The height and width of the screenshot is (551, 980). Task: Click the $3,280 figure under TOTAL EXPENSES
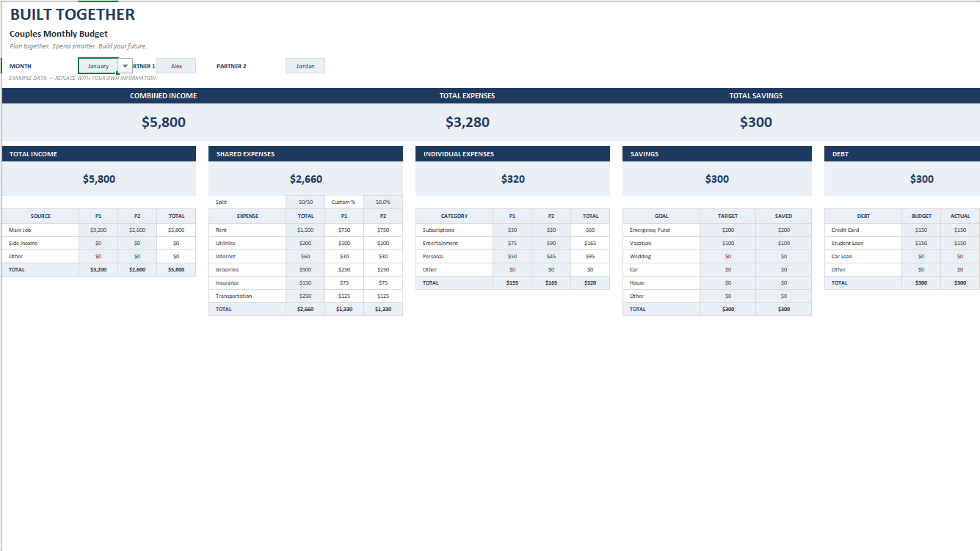pyautogui.click(x=468, y=123)
